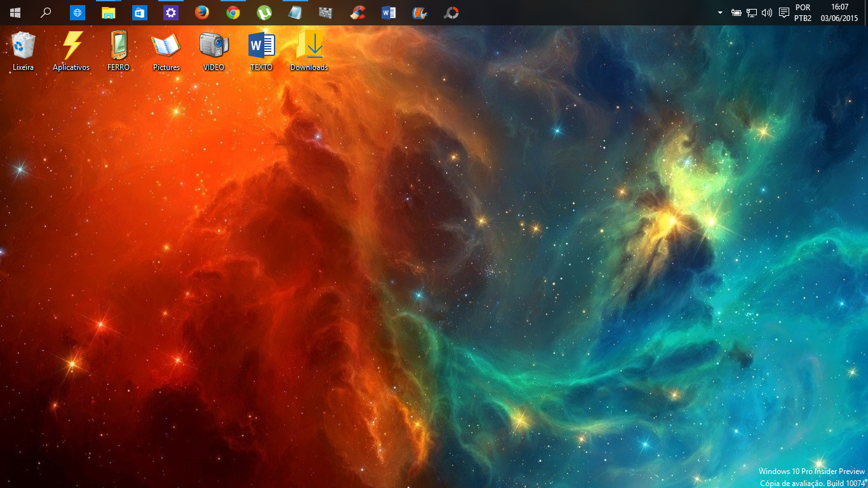
Task: Launch CCleaner from the taskbar
Action: coord(358,13)
